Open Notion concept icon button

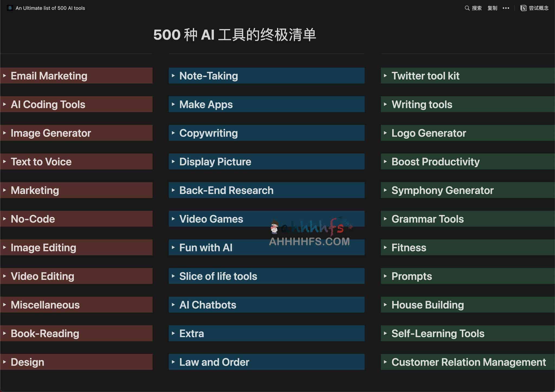click(x=524, y=8)
